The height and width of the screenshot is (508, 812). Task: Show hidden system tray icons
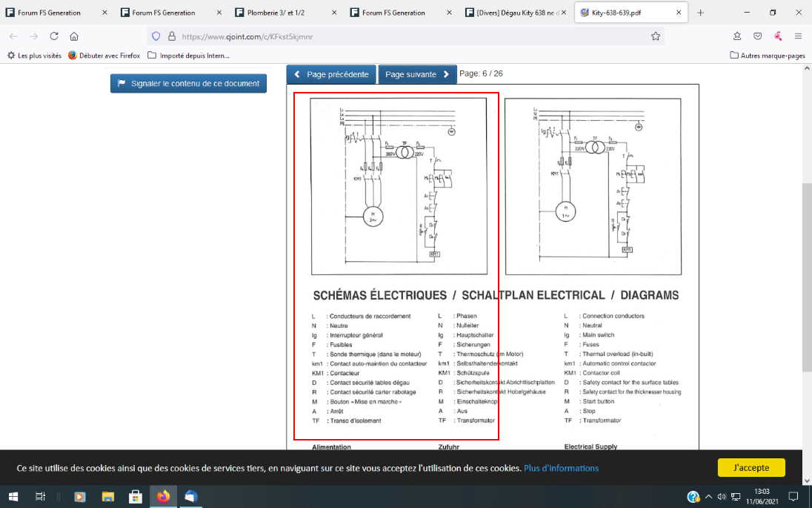(x=709, y=497)
